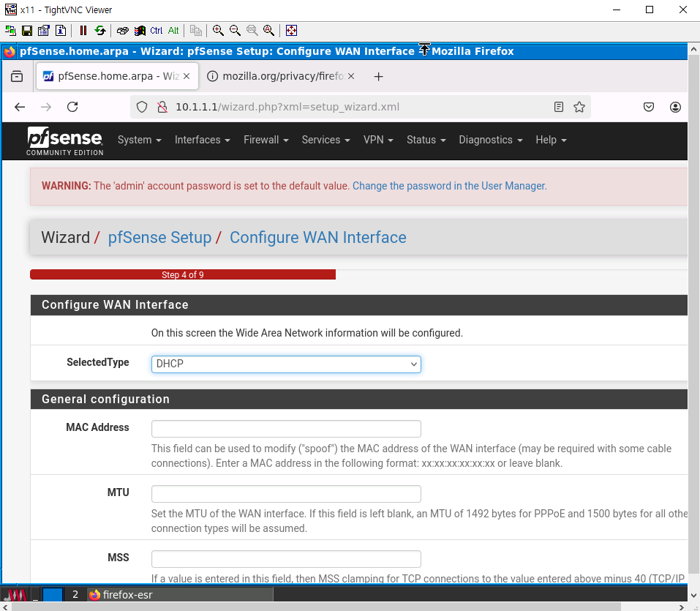Go back in Firefox
This screenshot has width=700, height=611.
(x=20, y=107)
